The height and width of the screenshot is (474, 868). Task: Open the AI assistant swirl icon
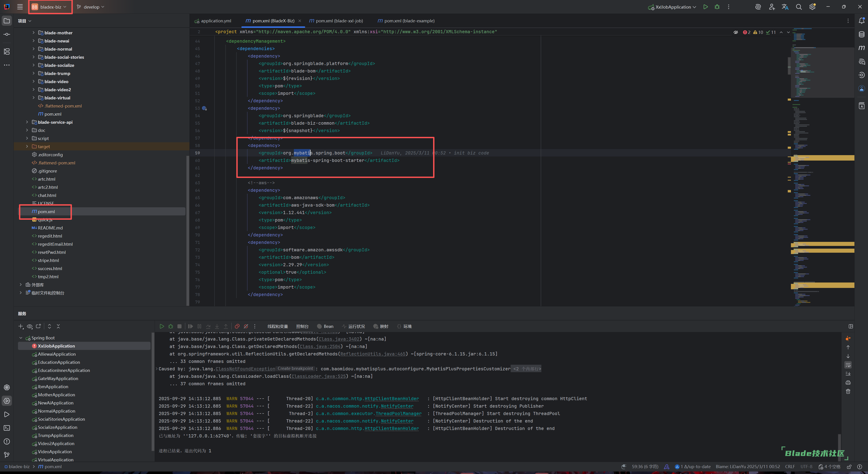coord(758,7)
